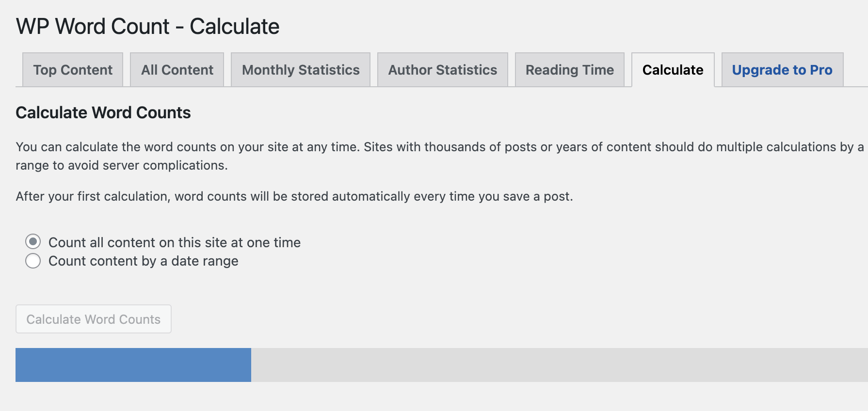Screen dimensions: 868x411
Task: Select the active Calculate tab
Action: [x=673, y=70]
